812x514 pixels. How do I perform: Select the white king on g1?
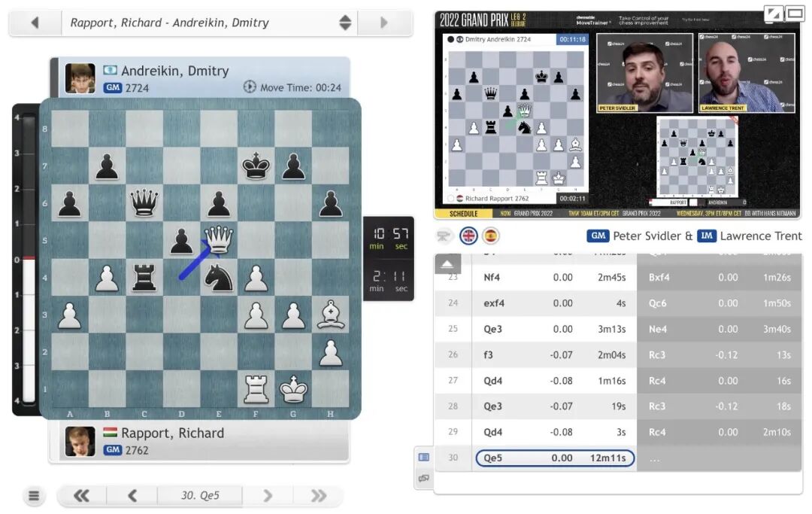(293, 389)
